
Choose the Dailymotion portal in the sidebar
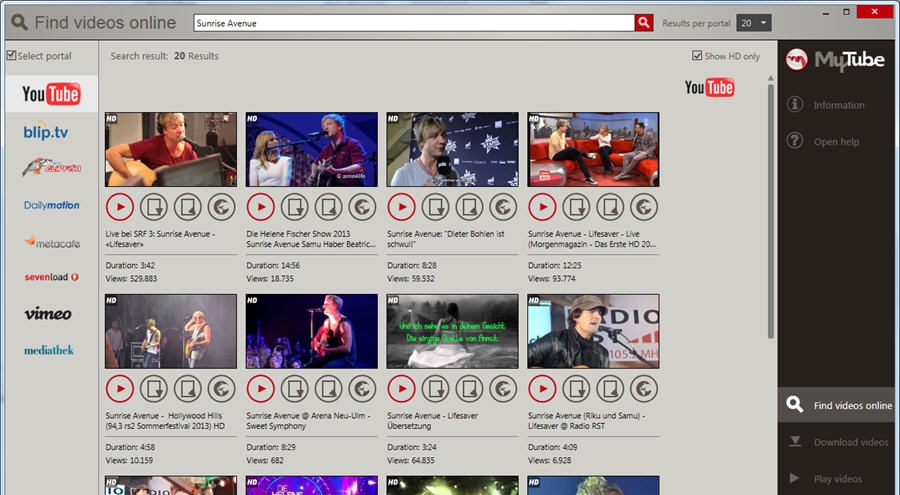pos(51,205)
